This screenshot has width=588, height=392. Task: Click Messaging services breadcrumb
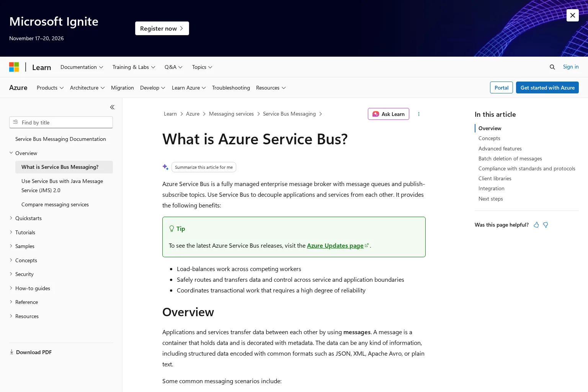(231, 114)
